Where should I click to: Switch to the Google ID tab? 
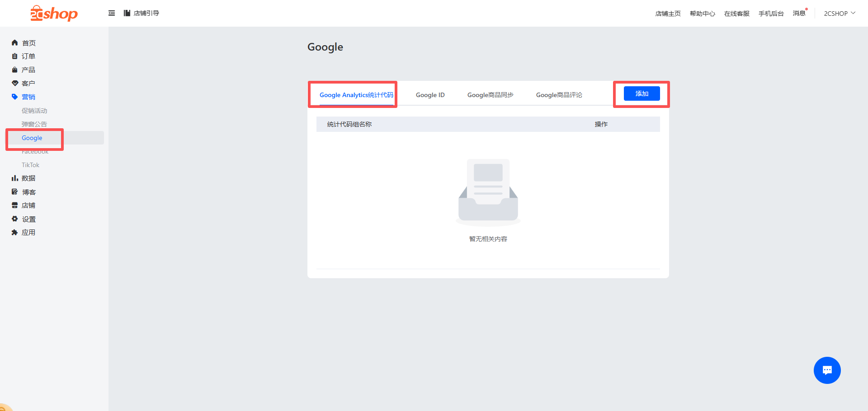(430, 95)
